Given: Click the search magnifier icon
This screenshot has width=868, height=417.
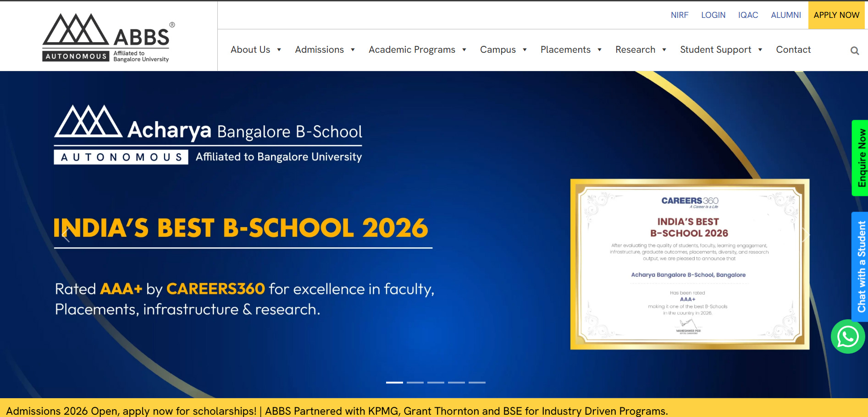Looking at the screenshot, I should (854, 50).
